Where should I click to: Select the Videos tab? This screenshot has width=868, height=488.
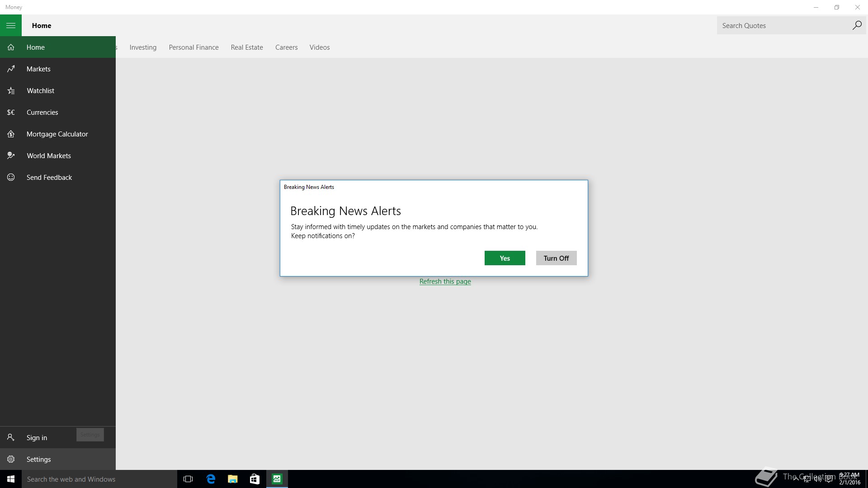(x=320, y=47)
